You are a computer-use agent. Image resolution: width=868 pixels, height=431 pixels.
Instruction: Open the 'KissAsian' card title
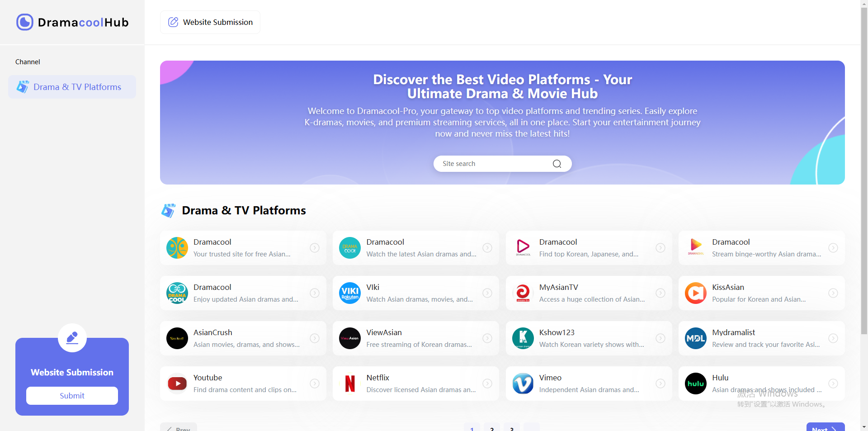point(728,287)
